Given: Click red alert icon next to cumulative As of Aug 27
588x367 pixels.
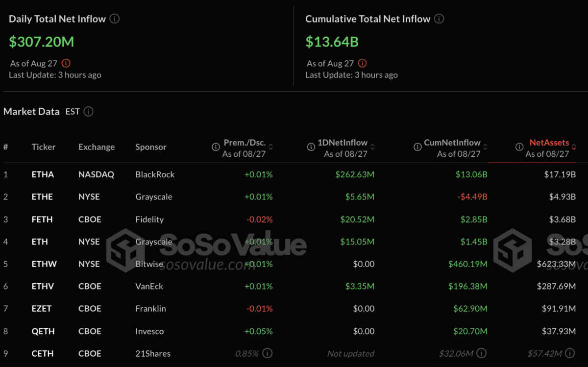Looking at the screenshot, I should pyautogui.click(x=363, y=63).
